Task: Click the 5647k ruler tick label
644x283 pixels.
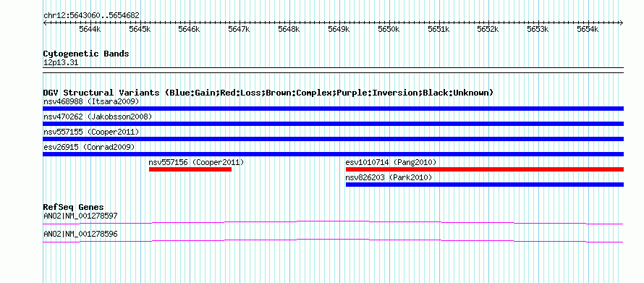Action: pos(239,30)
